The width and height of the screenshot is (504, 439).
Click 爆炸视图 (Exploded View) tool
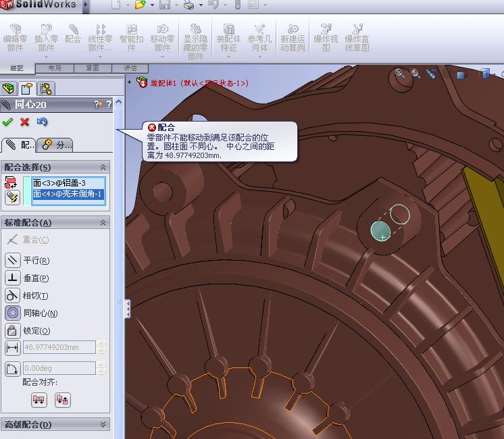(x=326, y=38)
